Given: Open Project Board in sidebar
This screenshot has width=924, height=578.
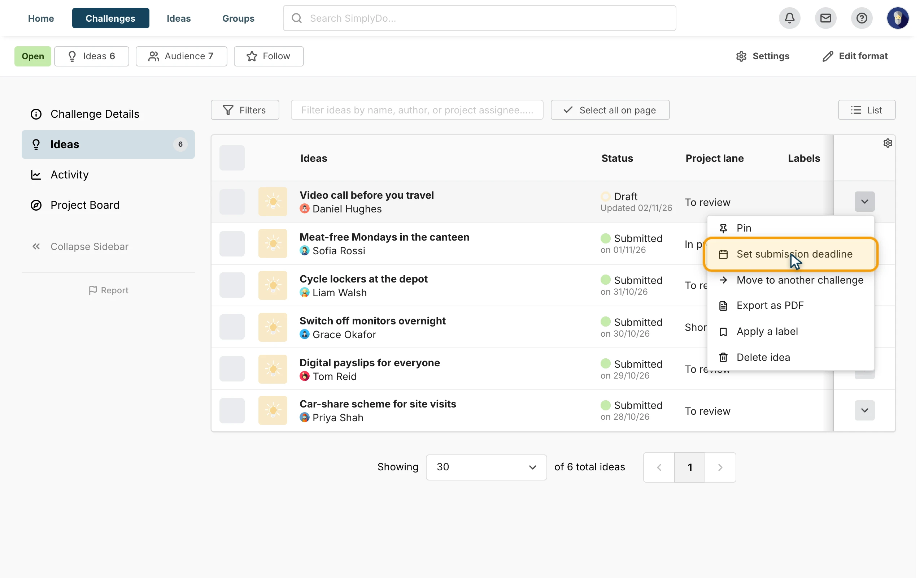Looking at the screenshot, I should (108, 205).
